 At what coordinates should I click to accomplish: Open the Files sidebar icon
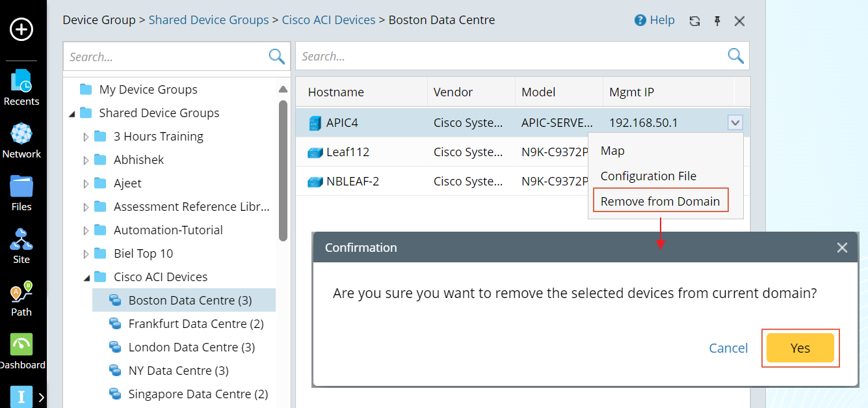pyautogui.click(x=21, y=193)
